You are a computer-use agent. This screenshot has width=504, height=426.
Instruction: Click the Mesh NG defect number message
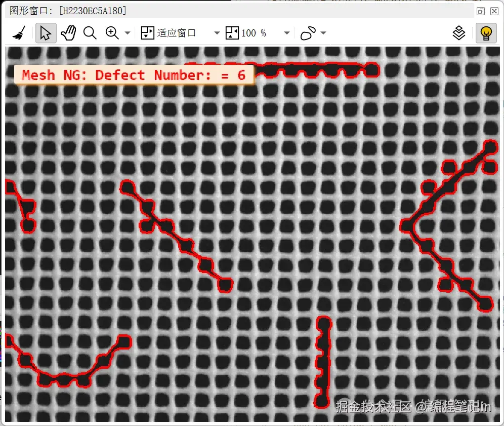click(134, 75)
